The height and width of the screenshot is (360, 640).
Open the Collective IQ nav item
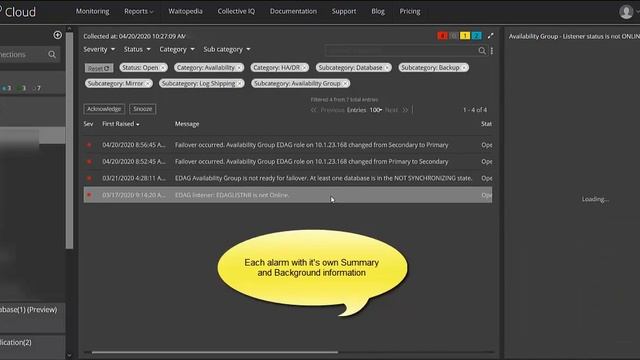pyautogui.click(x=236, y=11)
